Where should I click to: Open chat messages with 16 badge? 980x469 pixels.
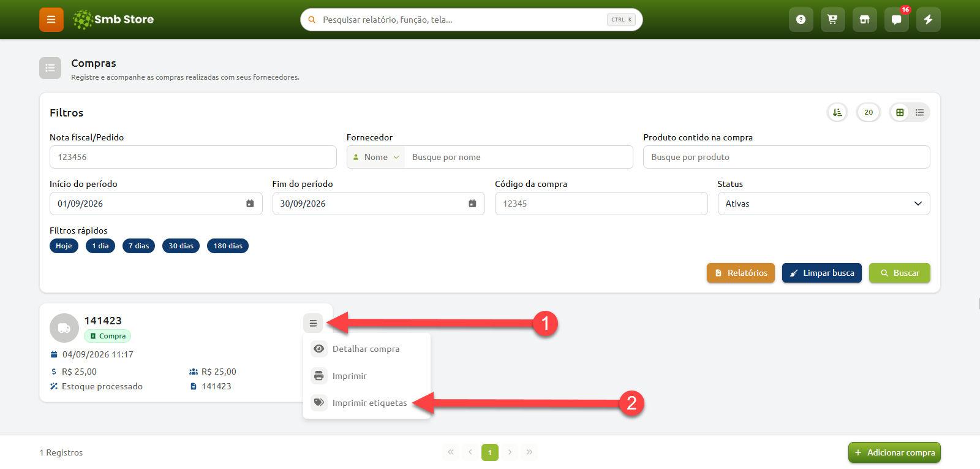point(897,20)
